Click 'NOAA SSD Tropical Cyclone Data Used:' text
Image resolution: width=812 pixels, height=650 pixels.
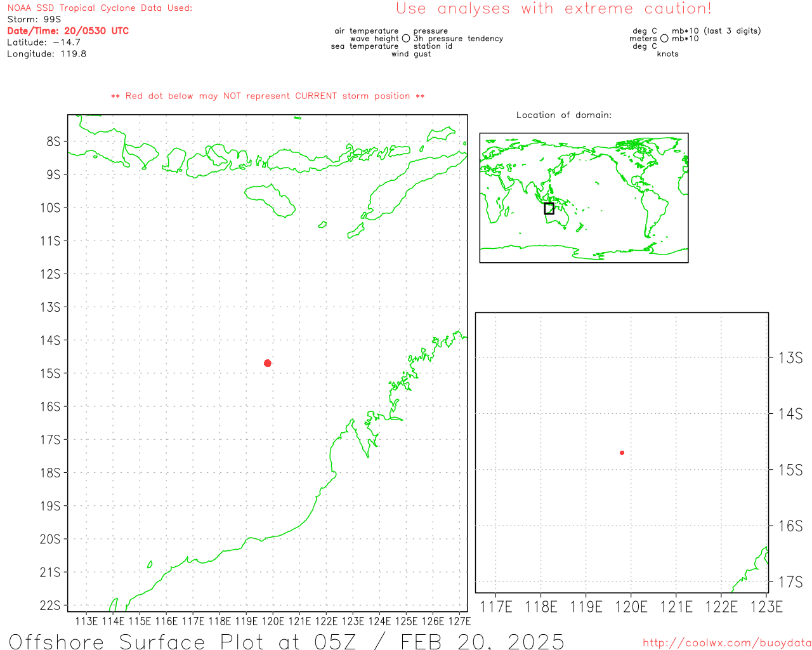tap(100, 8)
